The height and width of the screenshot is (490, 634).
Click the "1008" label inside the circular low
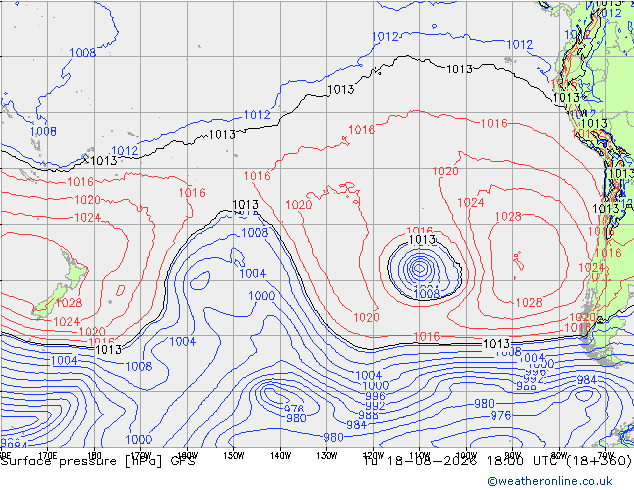pyautogui.click(x=427, y=294)
